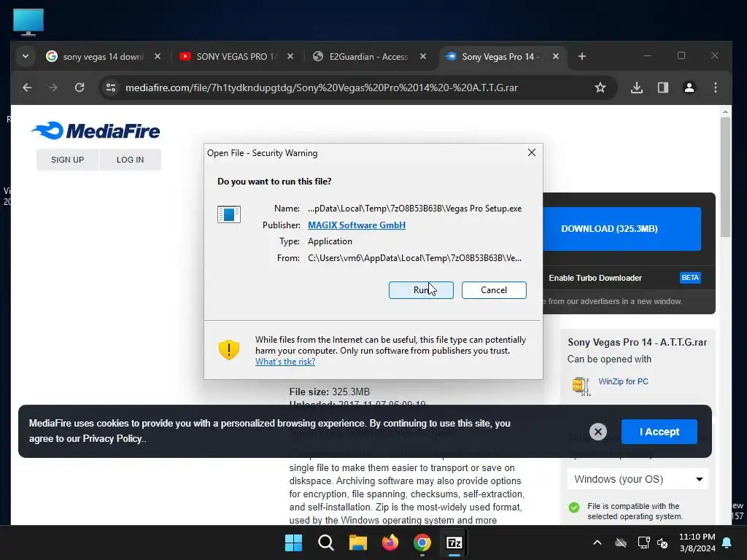The image size is (747, 560).
Task: Click the BETA badge beside Turbo Downloader
Action: (x=690, y=278)
